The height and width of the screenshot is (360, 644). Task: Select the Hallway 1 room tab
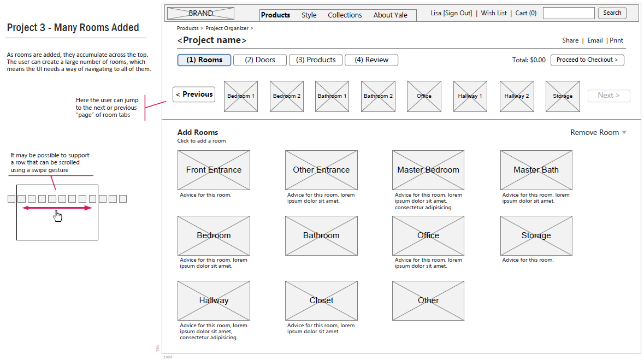tap(470, 96)
